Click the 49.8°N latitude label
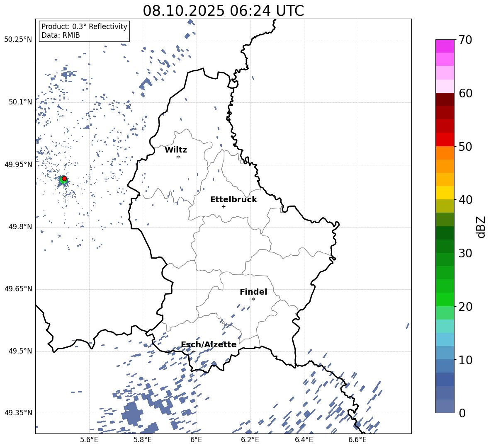Viewport: 491px width, 448px height. point(20,227)
